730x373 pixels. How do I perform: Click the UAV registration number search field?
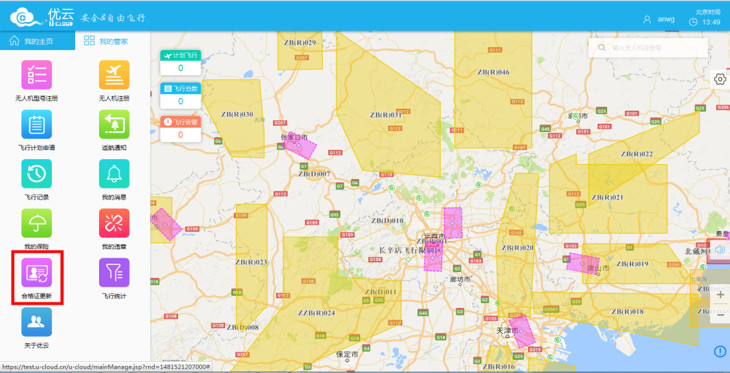point(648,48)
